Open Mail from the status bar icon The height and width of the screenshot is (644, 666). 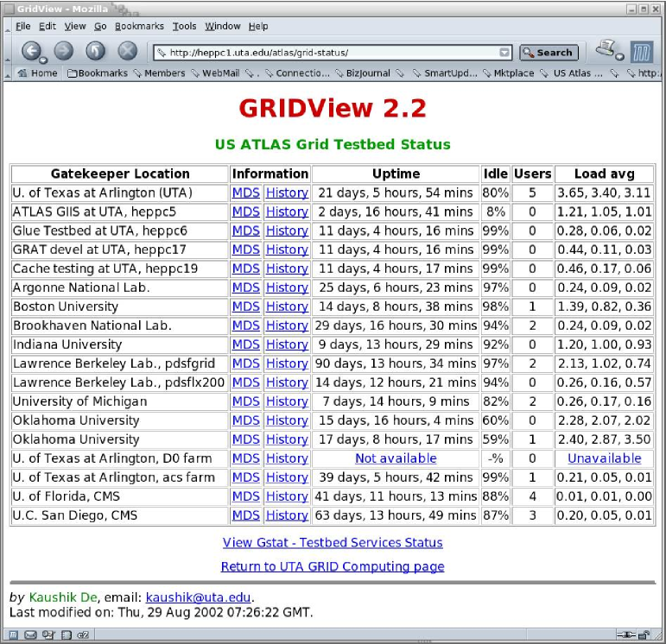[x=30, y=635]
